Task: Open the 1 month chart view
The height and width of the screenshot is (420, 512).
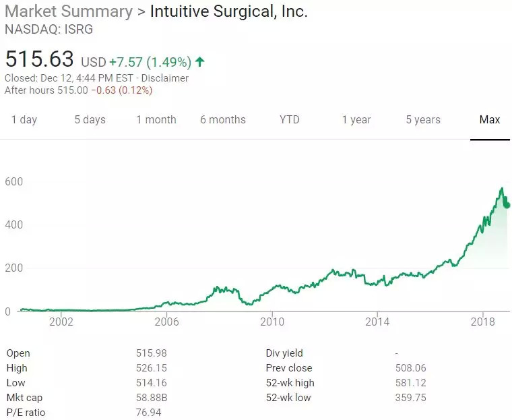Action: point(156,120)
